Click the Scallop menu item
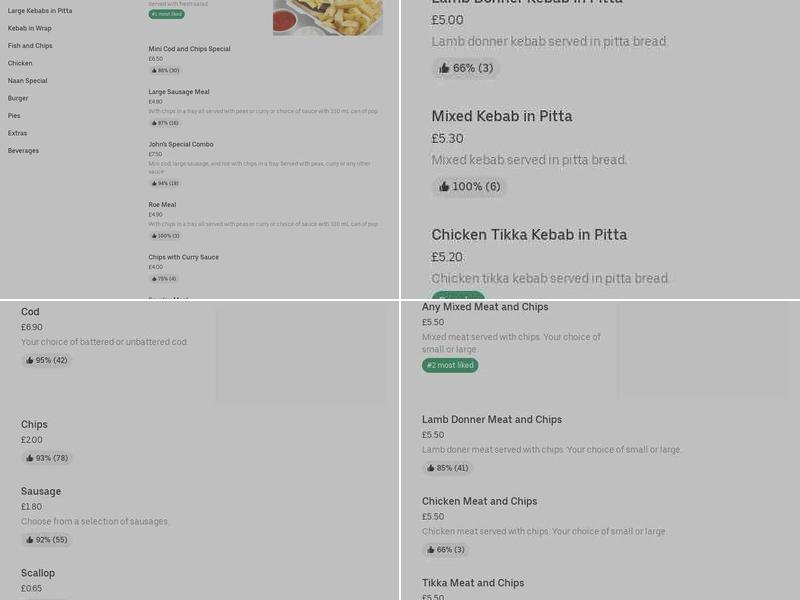The height and width of the screenshot is (600, 800). pyautogui.click(x=37, y=572)
